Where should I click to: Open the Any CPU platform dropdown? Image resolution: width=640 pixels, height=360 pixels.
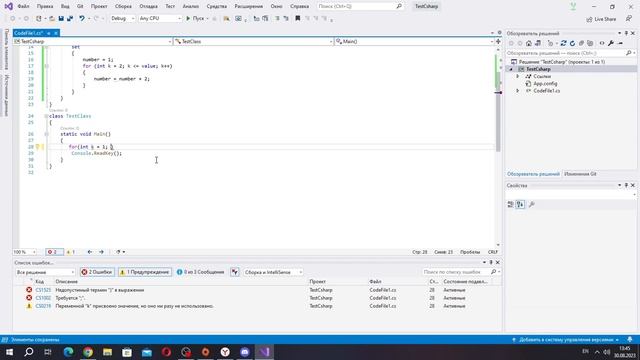pyautogui.click(x=160, y=18)
